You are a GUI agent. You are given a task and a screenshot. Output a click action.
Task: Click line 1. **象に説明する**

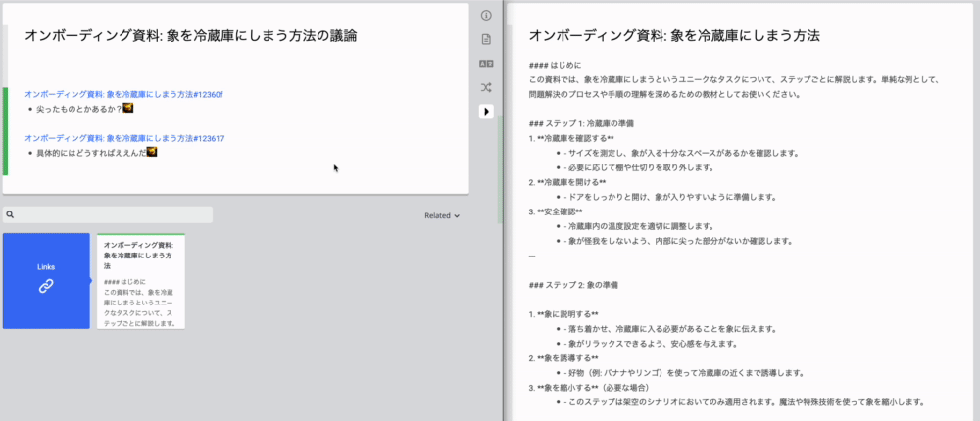pyautogui.click(x=563, y=314)
